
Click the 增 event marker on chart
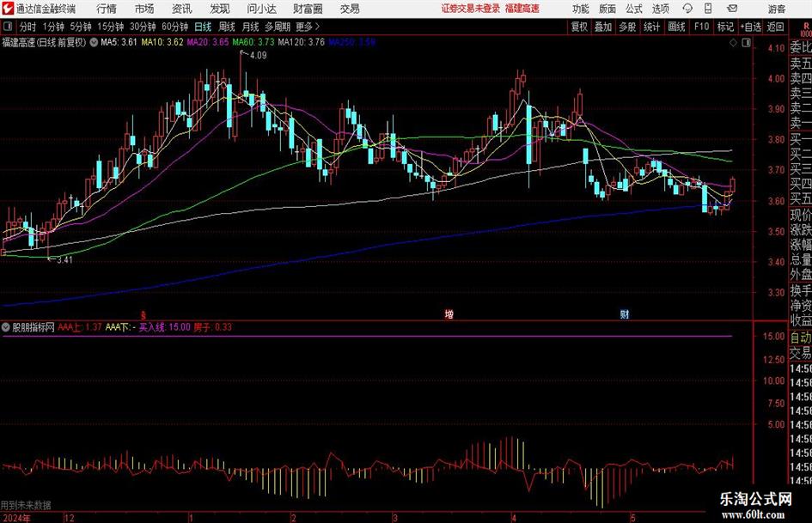pyautogui.click(x=449, y=314)
